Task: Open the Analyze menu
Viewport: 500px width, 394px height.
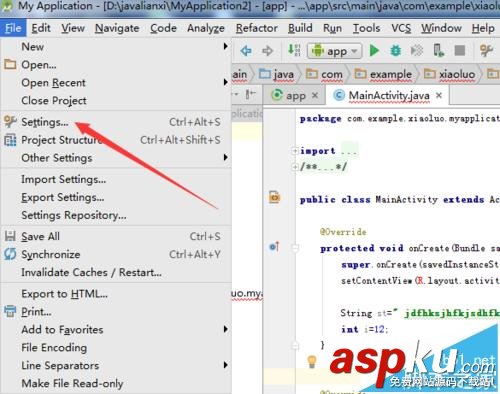Action: click(x=206, y=28)
